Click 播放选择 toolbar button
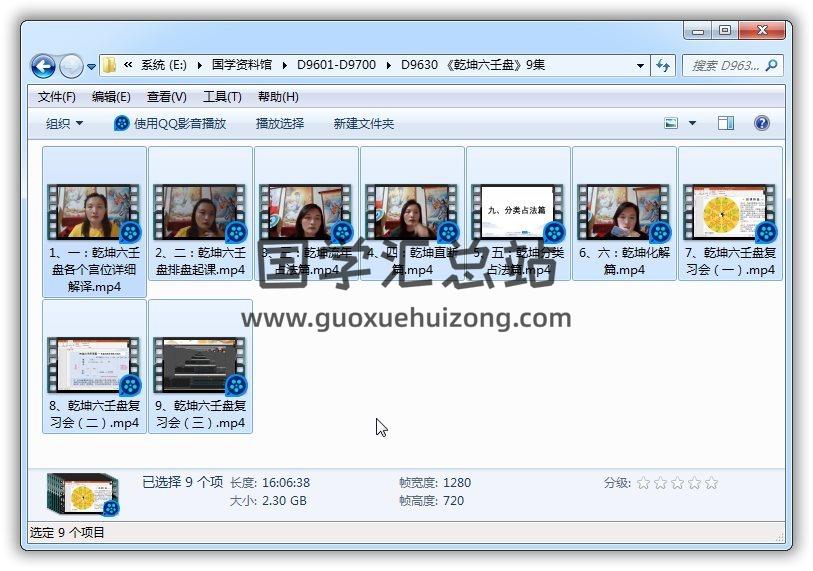 click(280, 123)
